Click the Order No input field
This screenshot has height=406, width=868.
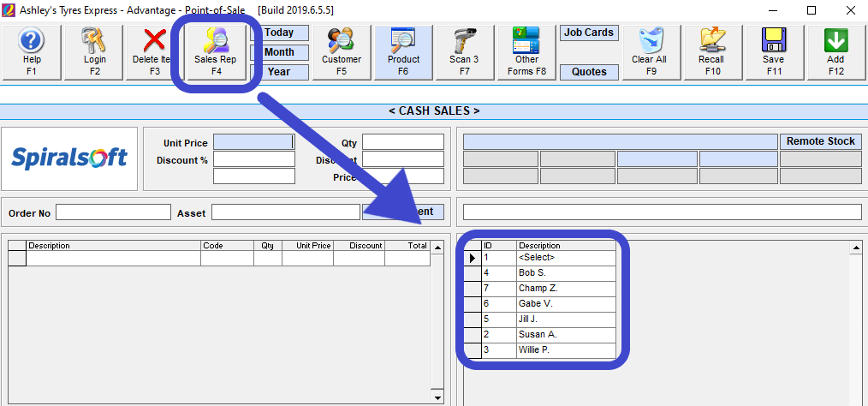(x=114, y=212)
